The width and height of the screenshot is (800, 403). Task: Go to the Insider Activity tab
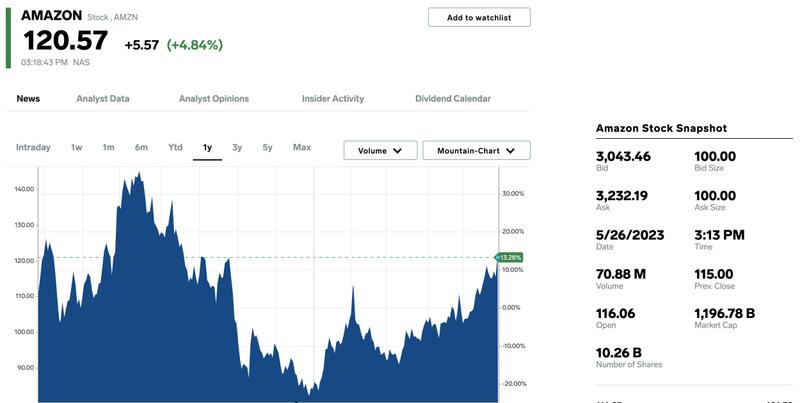(333, 98)
